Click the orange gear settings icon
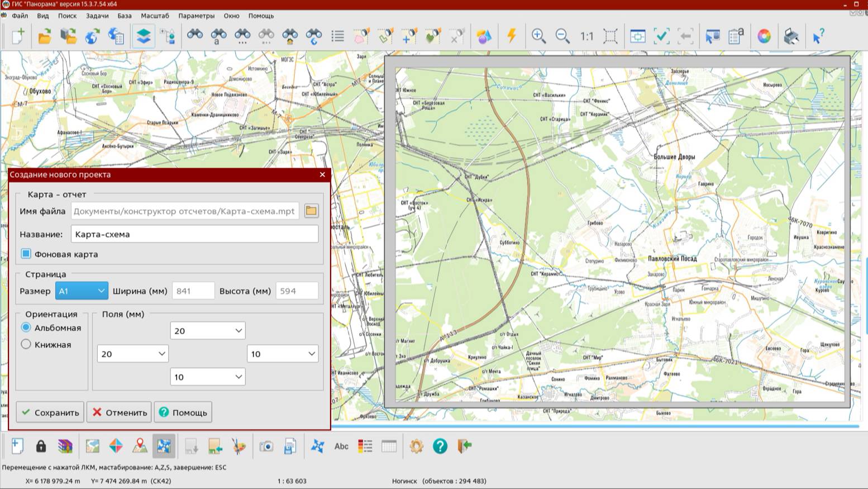The image size is (868, 489). click(x=416, y=446)
